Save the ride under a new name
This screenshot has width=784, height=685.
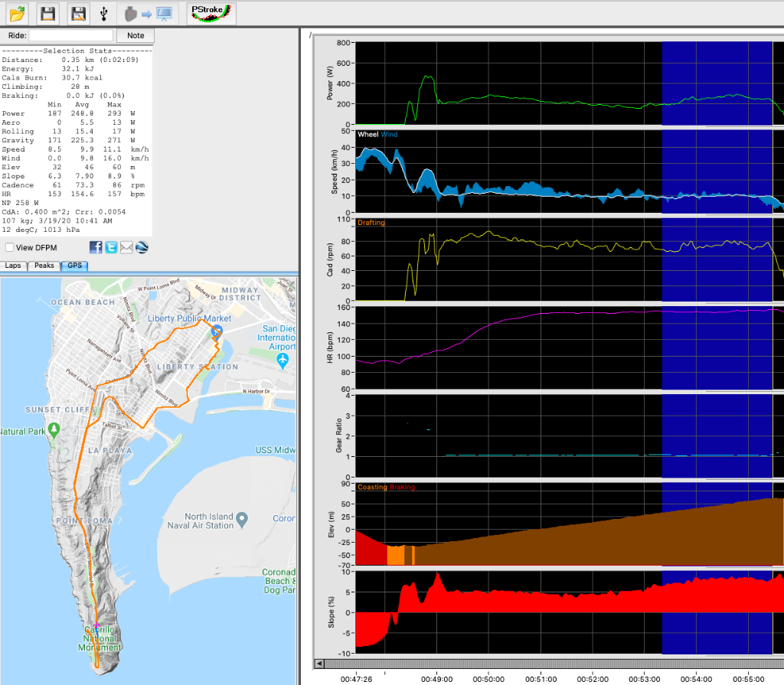(77, 12)
